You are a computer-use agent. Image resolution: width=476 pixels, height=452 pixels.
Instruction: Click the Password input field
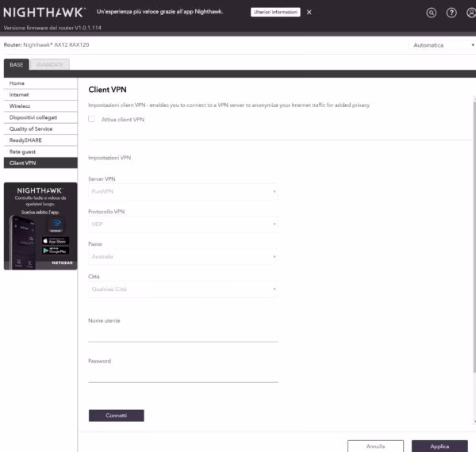tap(183, 374)
